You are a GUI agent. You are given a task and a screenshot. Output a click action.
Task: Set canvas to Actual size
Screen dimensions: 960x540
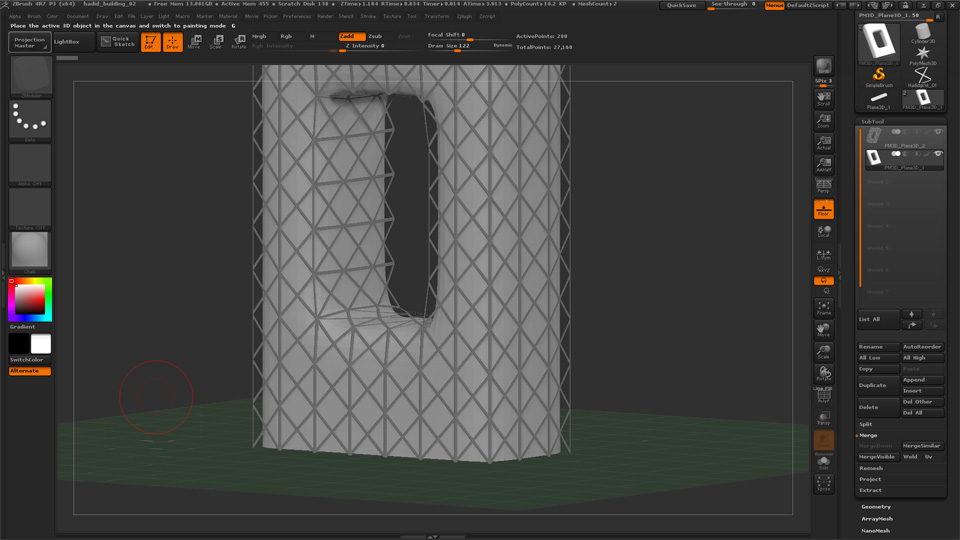(823, 142)
